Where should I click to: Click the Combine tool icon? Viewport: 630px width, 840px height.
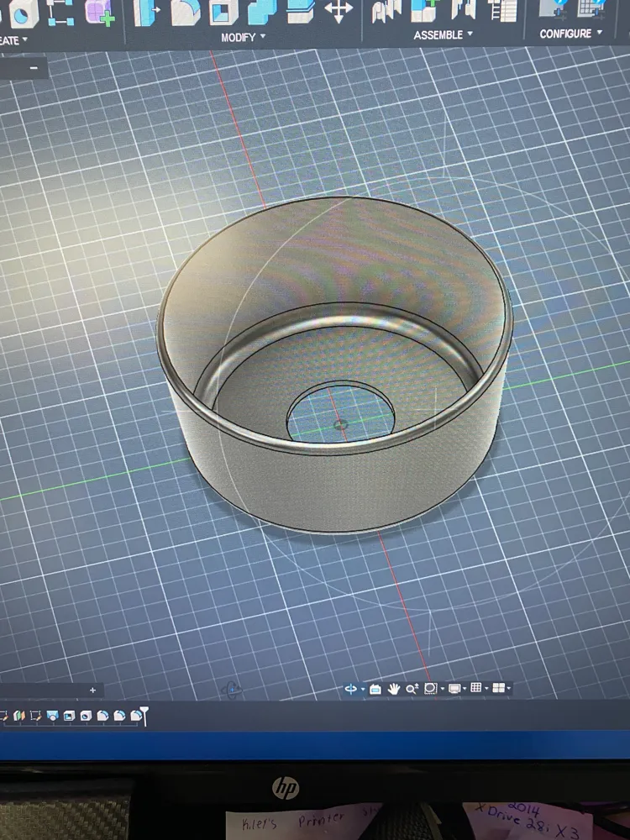pyautogui.click(x=262, y=12)
